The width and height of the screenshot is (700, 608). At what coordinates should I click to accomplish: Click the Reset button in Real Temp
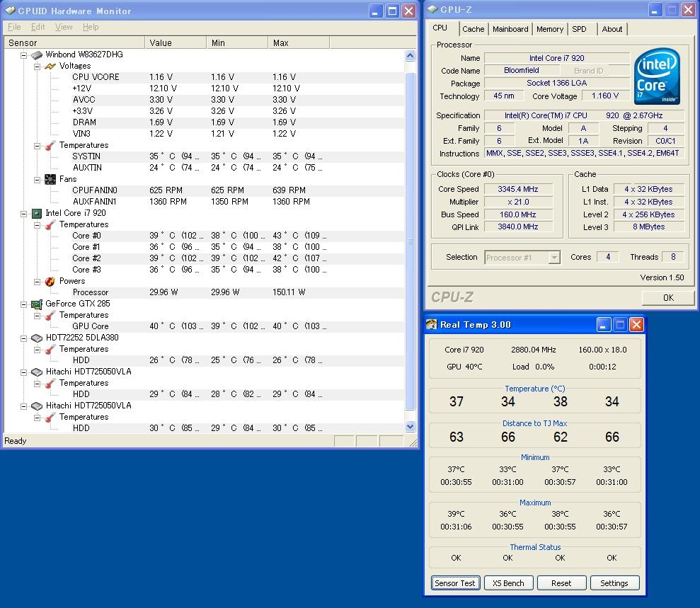[x=561, y=583]
